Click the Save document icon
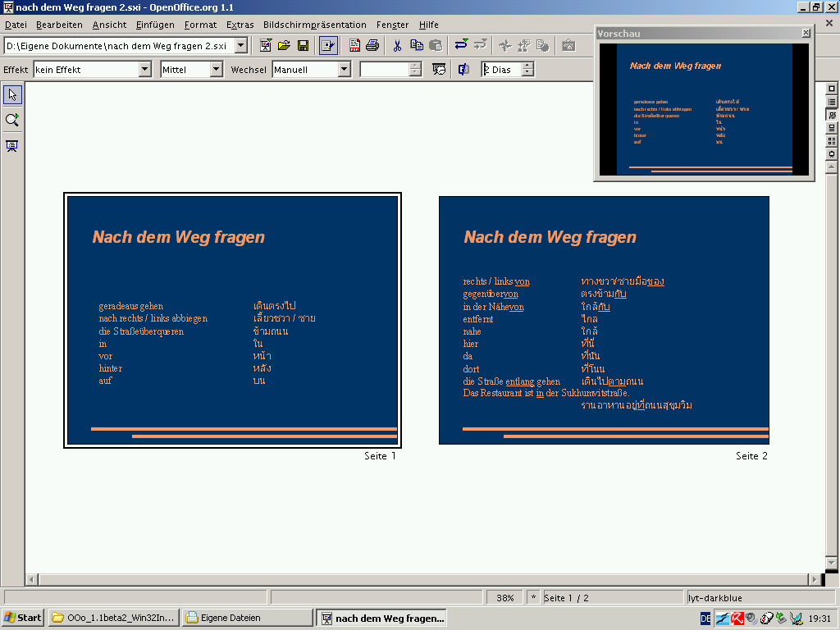This screenshot has height=630, width=840. (303, 45)
